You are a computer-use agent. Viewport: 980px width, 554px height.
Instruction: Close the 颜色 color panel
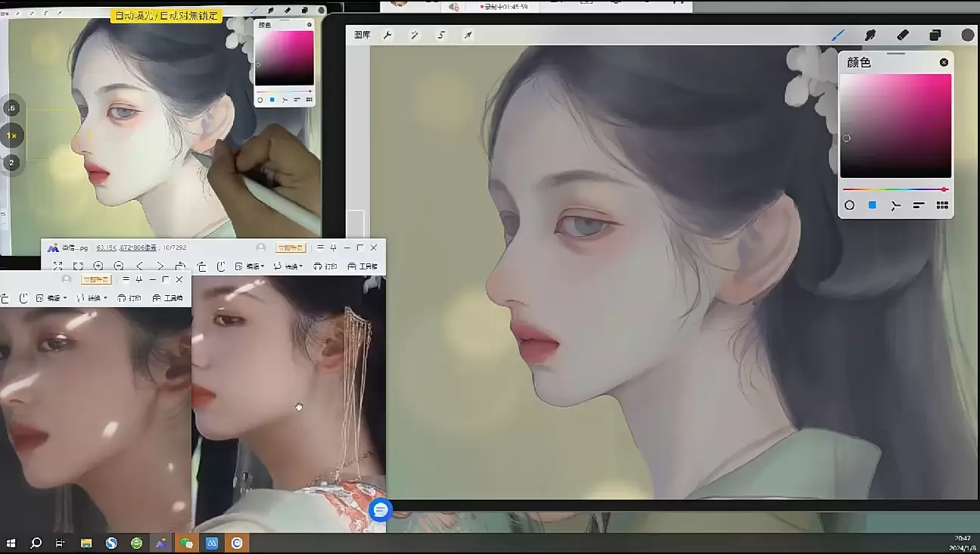point(944,62)
